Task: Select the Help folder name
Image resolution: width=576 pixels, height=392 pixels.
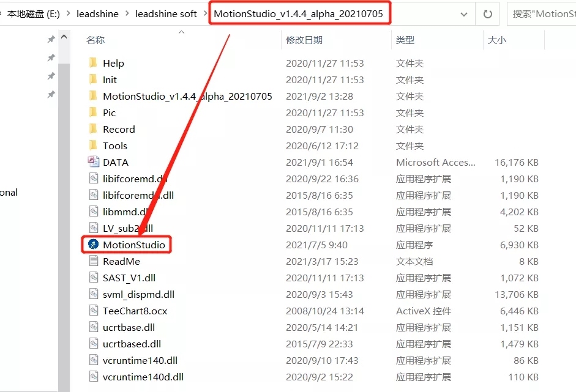Action: [x=113, y=63]
